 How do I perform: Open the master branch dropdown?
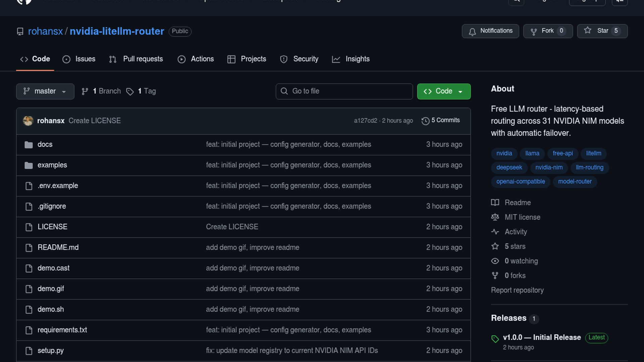(x=45, y=91)
